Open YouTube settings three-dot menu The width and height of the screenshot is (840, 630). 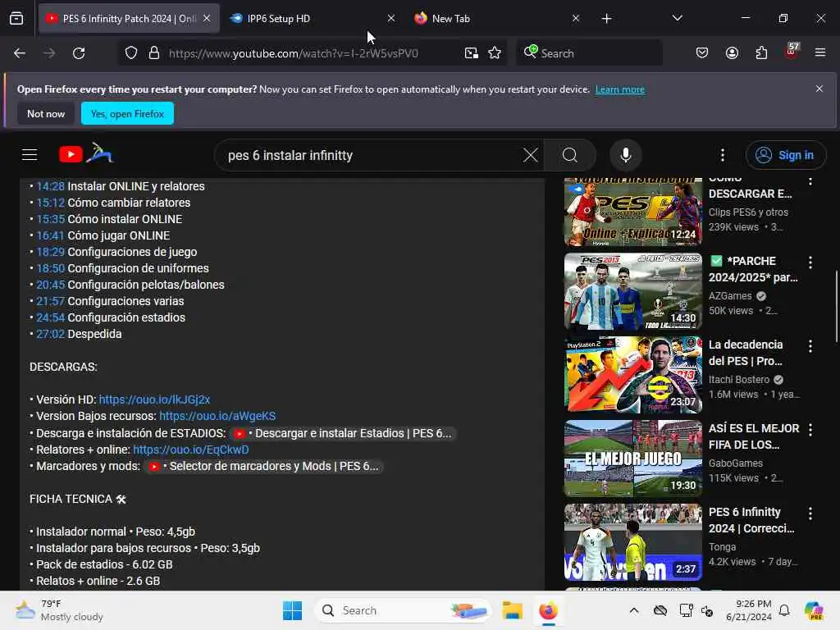click(x=723, y=155)
